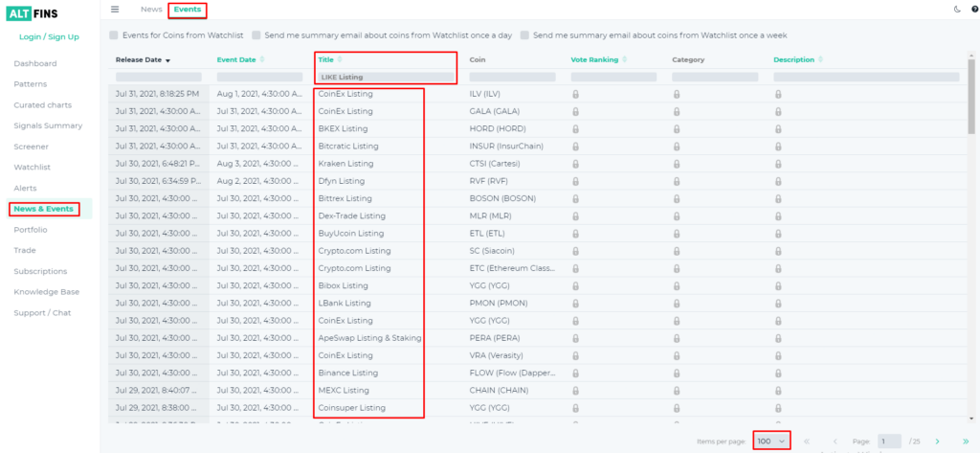Open Support / Chat in sidebar
980x453 pixels.
42,312
